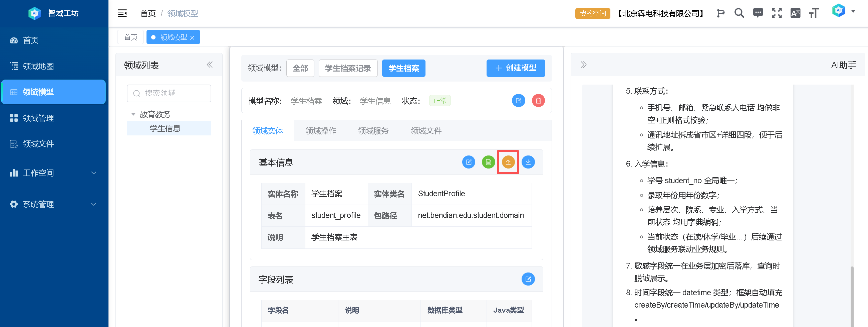868x327 pixels.
Task: Switch to the 领域操作 tab
Action: [320, 131]
